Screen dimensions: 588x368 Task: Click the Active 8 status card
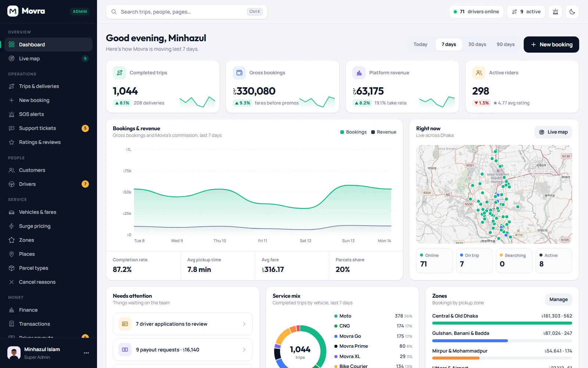pyautogui.click(x=553, y=261)
